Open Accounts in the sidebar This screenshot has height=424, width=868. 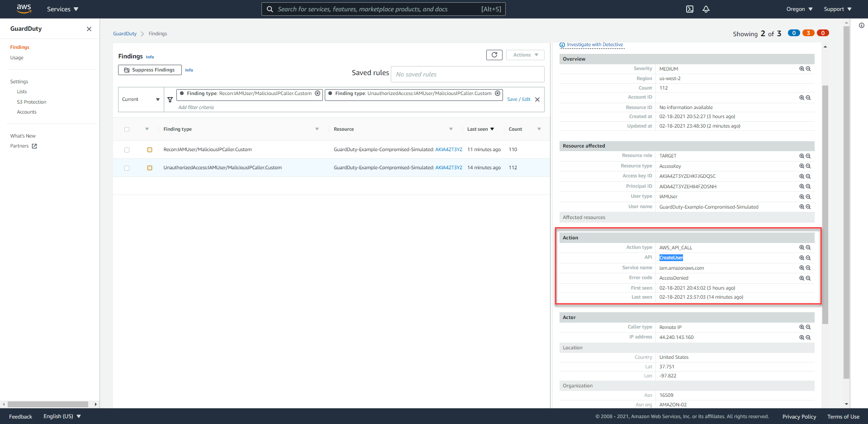click(x=27, y=112)
